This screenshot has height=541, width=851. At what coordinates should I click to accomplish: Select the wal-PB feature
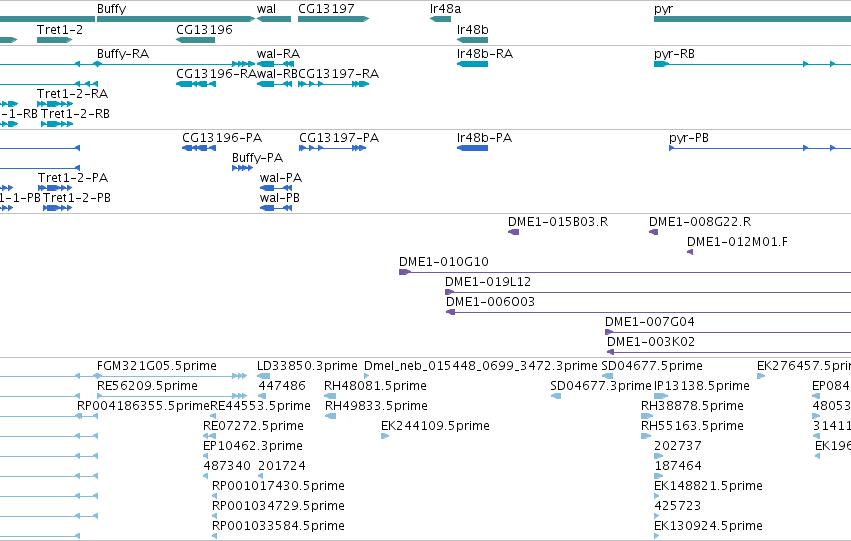click(276, 208)
